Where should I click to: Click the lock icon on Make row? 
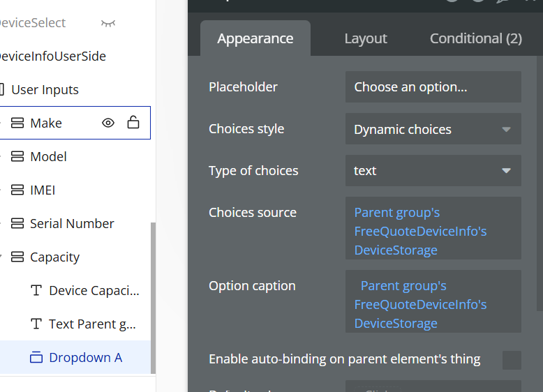point(133,123)
